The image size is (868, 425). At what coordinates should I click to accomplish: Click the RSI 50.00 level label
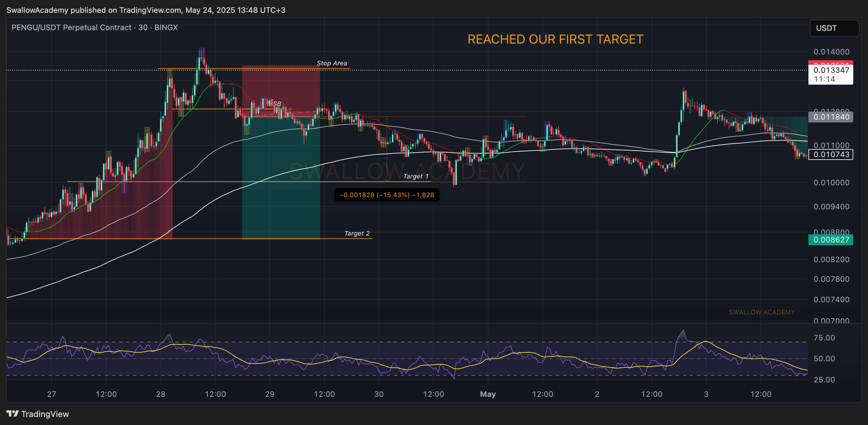824,359
